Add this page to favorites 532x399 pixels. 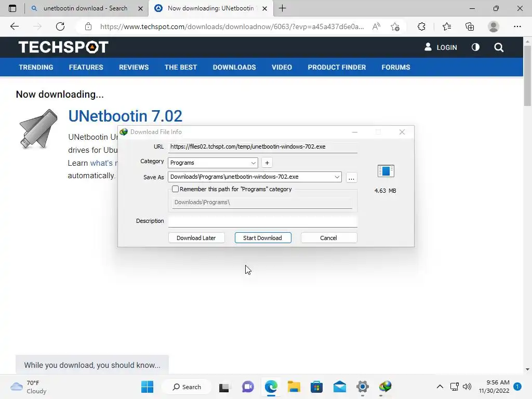[395, 26]
